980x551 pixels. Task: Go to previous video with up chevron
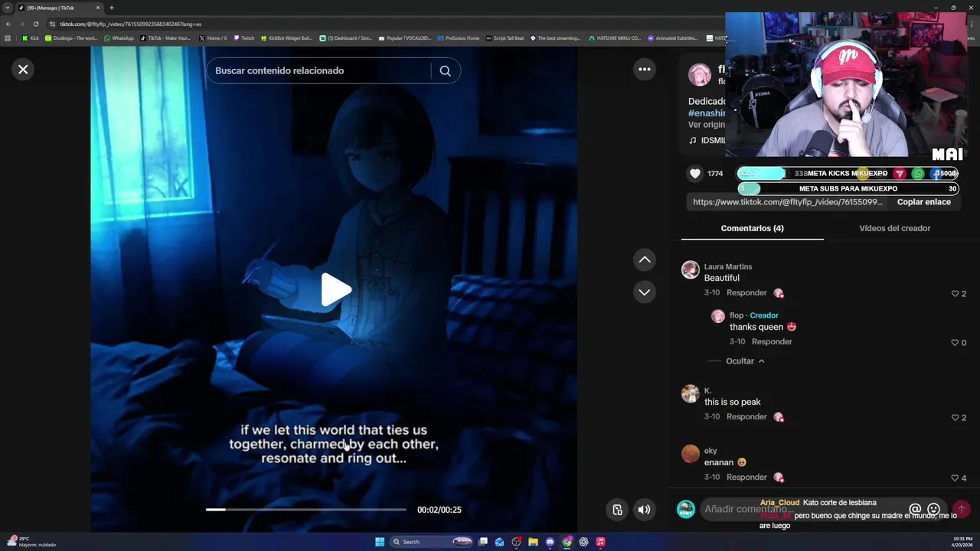pos(645,260)
